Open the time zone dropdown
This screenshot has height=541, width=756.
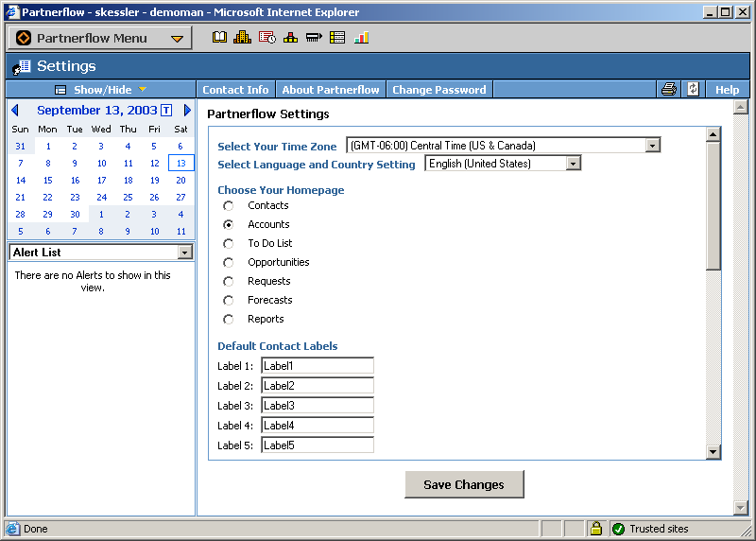pos(652,146)
